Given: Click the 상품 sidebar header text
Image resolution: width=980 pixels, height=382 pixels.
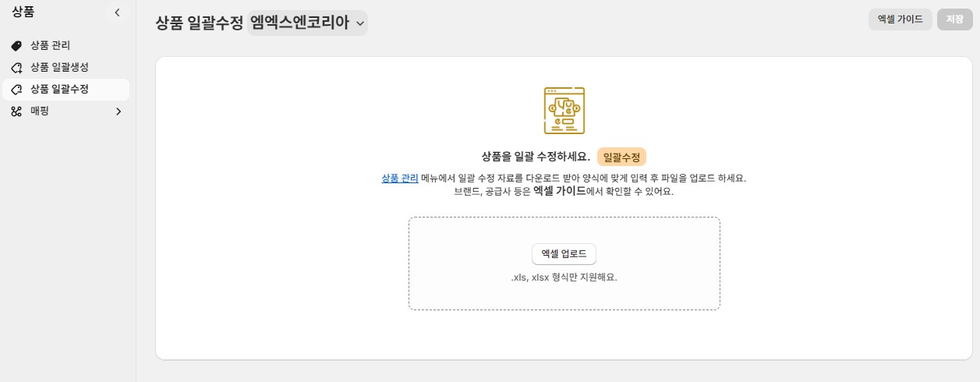Looking at the screenshot, I should coord(23,12).
